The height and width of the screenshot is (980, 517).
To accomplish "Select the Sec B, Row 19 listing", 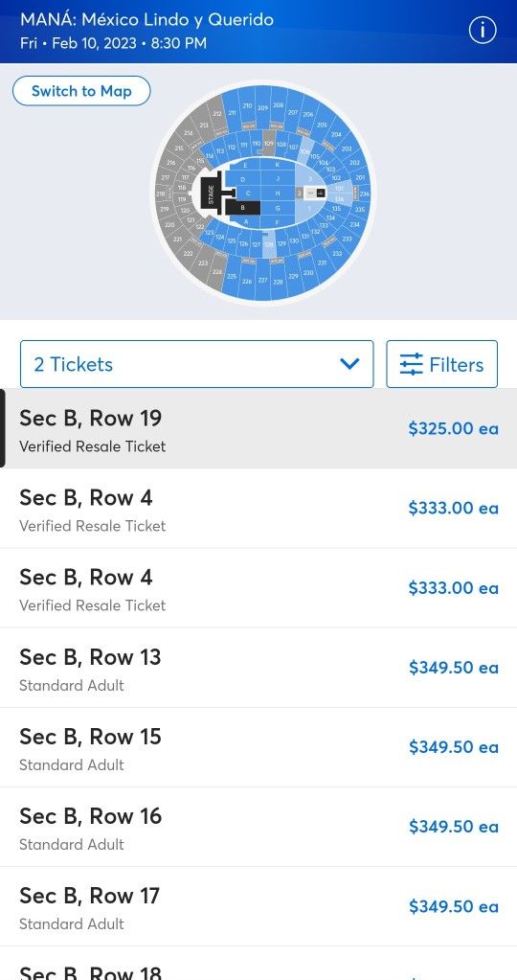I will [258, 428].
